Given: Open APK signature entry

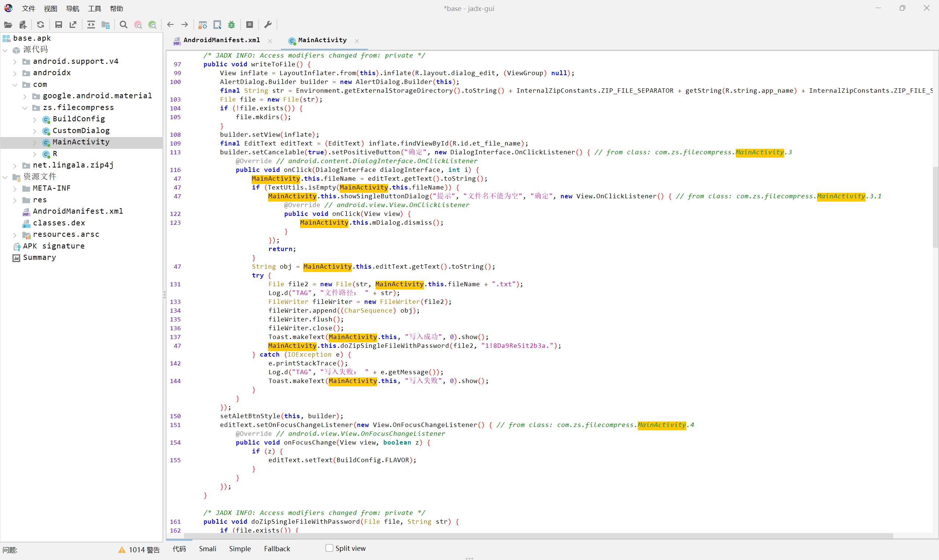Looking at the screenshot, I should (54, 246).
